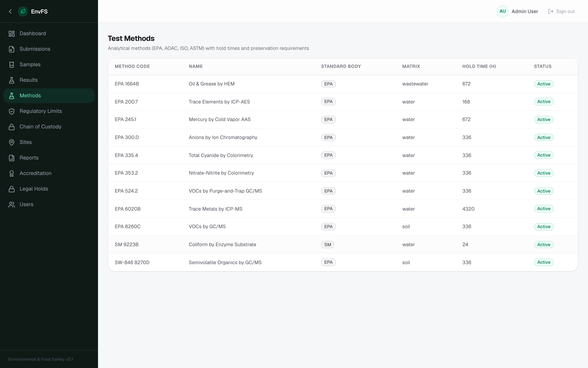Image resolution: width=588 pixels, height=368 pixels.
Task: Select the EPA 335.4 method code
Action: [x=126, y=155]
